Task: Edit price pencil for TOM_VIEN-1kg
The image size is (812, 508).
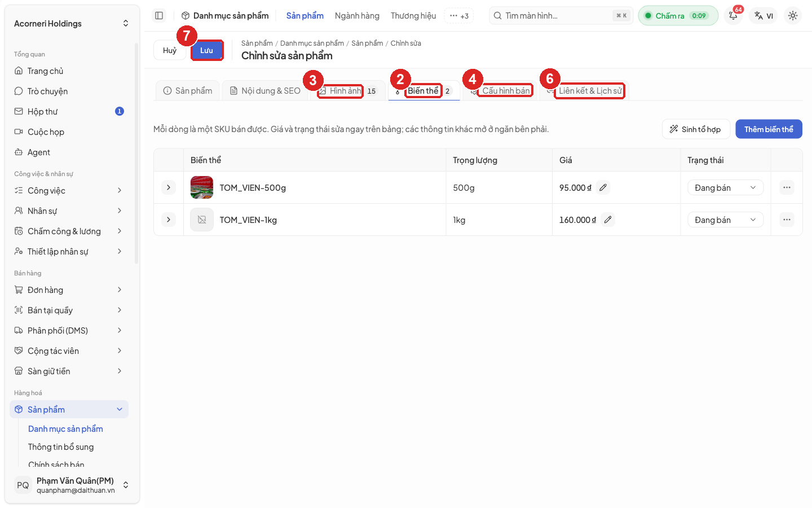Action: point(607,220)
